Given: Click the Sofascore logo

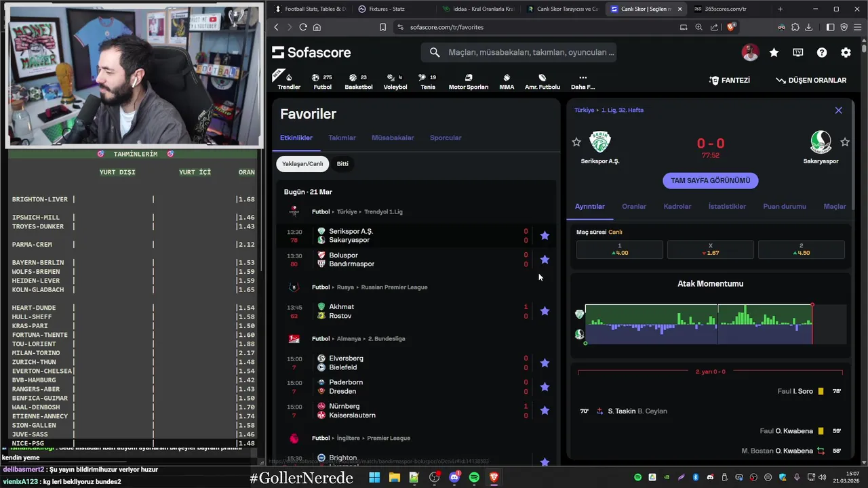Looking at the screenshot, I should (x=311, y=52).
